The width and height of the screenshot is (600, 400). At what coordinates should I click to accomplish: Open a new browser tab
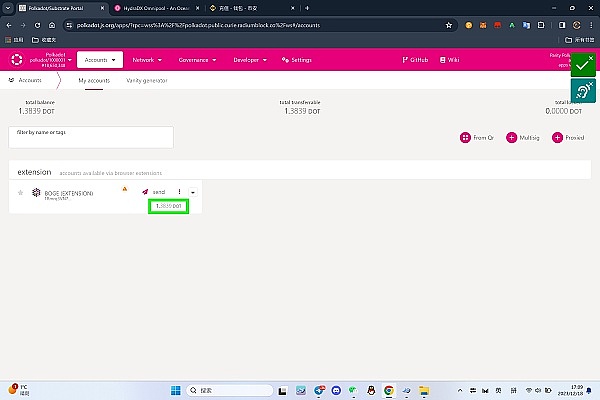[x=307, y=8]
